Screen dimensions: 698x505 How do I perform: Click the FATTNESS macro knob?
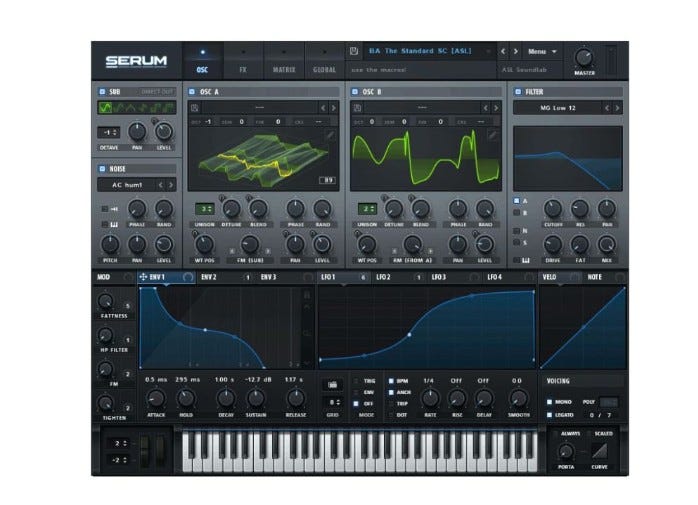(106, 301)
